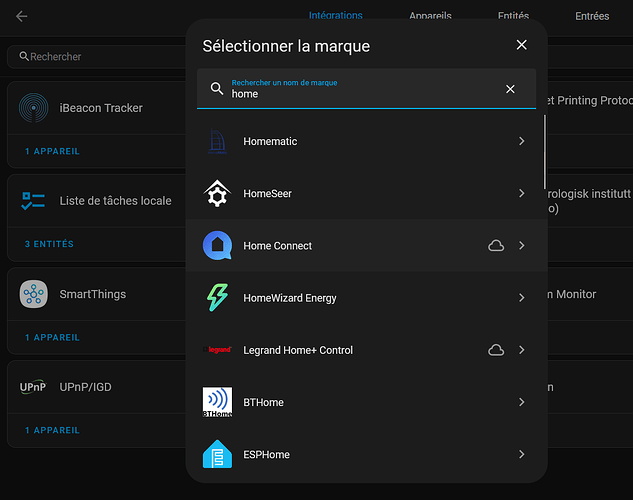This screenshot has height=500, width=633.
Task: Click the Rechercher integrations search box
Action: click(97, 57)
